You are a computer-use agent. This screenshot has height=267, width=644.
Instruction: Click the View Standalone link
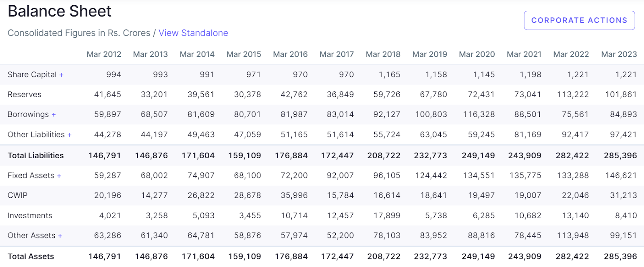193,33
